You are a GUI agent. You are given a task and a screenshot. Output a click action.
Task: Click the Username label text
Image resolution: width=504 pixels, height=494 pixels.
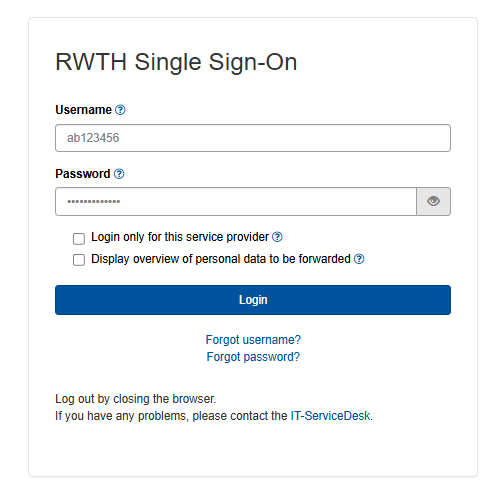coord(83,110)
